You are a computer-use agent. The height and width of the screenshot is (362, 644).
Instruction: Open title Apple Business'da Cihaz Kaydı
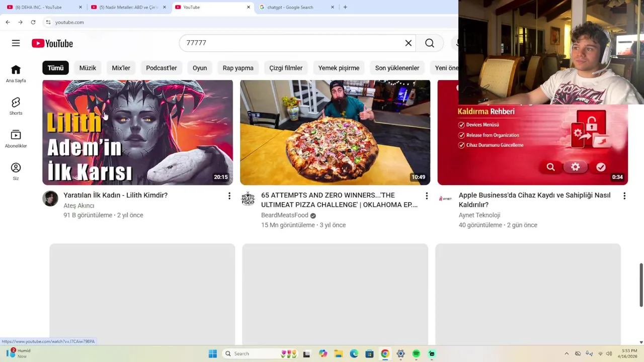coord(534,200)
